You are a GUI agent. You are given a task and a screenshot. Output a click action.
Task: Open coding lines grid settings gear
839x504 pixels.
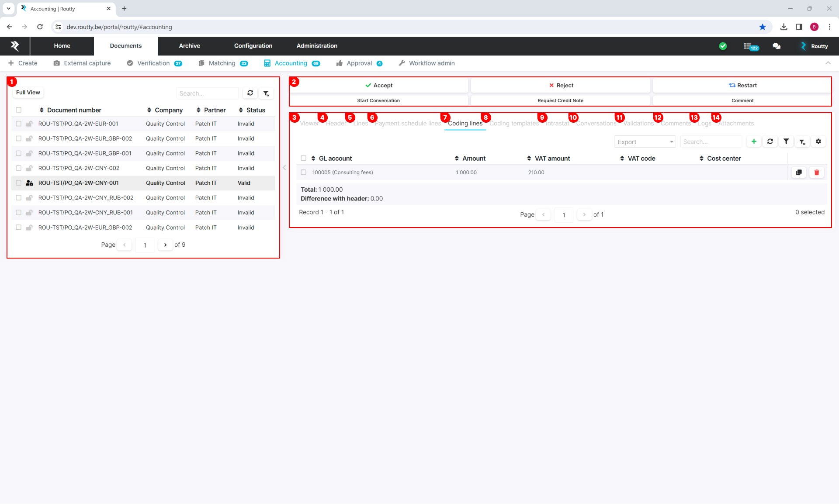coord(818,142)
